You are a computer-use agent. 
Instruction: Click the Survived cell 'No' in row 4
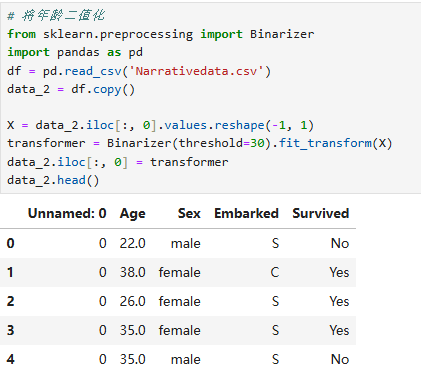340,359
